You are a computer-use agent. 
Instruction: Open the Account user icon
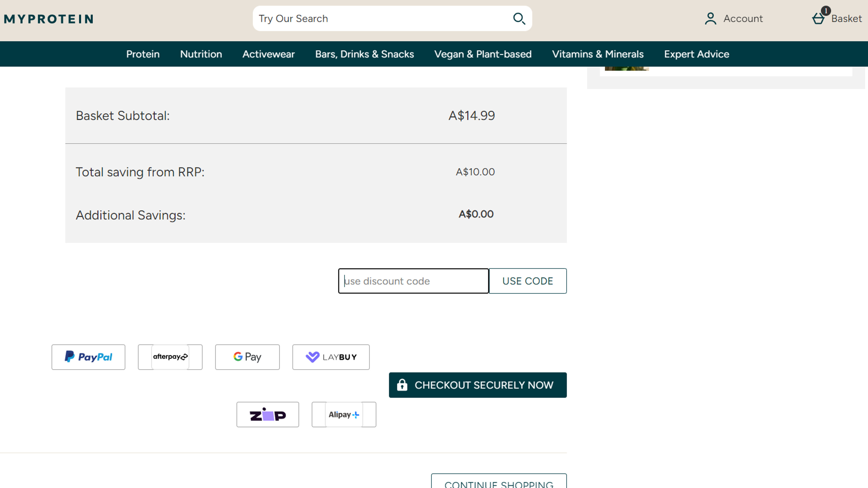[x=710, y=19]
